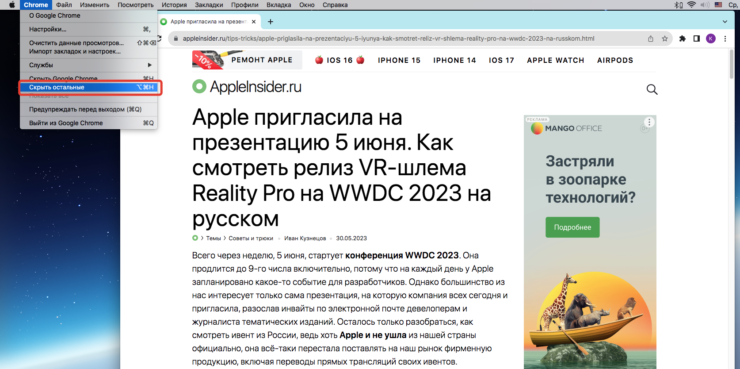Screen dimensions: 740x369
Task: Click the Apple и не ушла link
Action: pyautogui.click(x=373, y=335)
